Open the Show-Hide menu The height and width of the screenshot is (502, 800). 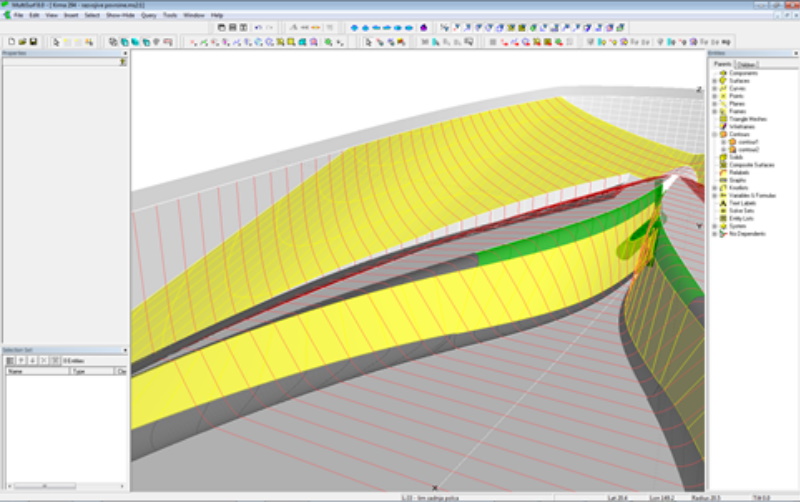[118, 15]
